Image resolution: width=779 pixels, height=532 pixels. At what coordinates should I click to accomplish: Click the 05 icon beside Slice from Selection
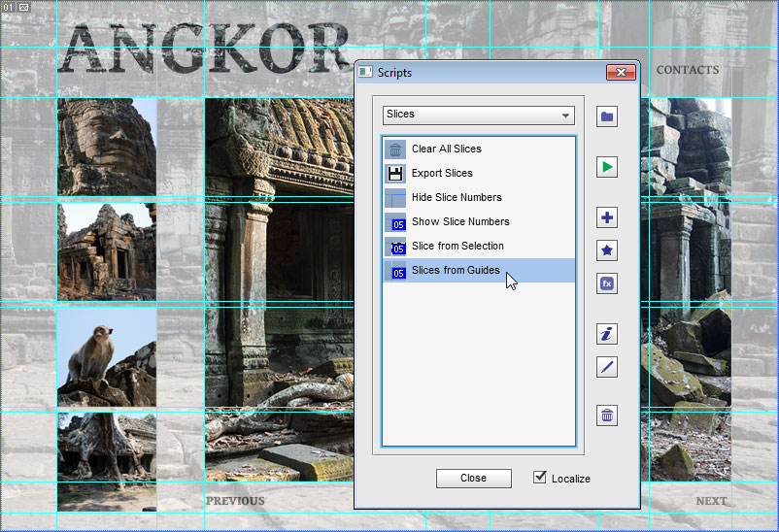click(395, 247)
